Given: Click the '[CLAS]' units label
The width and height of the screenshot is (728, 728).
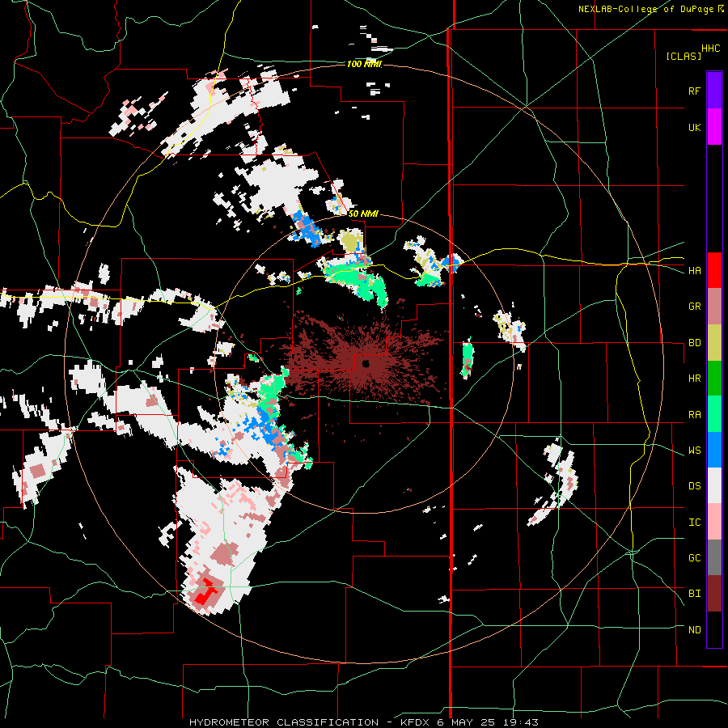Looking at the screenshot, I should pyautogui.click(x=684, y=56).
